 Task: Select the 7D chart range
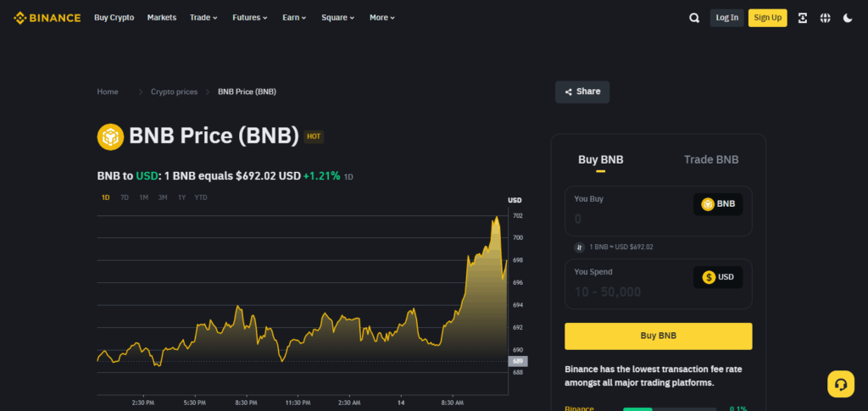(125, 197)
